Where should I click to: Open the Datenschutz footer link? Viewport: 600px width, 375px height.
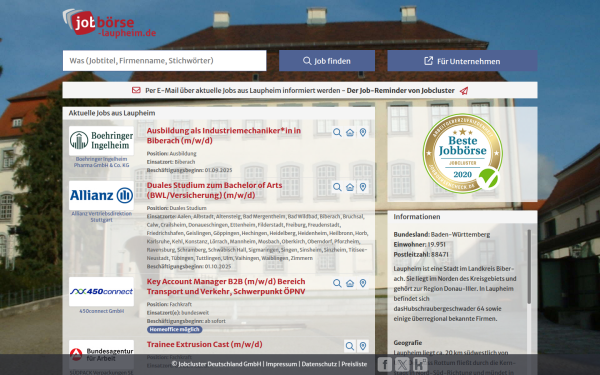[319, 364]
